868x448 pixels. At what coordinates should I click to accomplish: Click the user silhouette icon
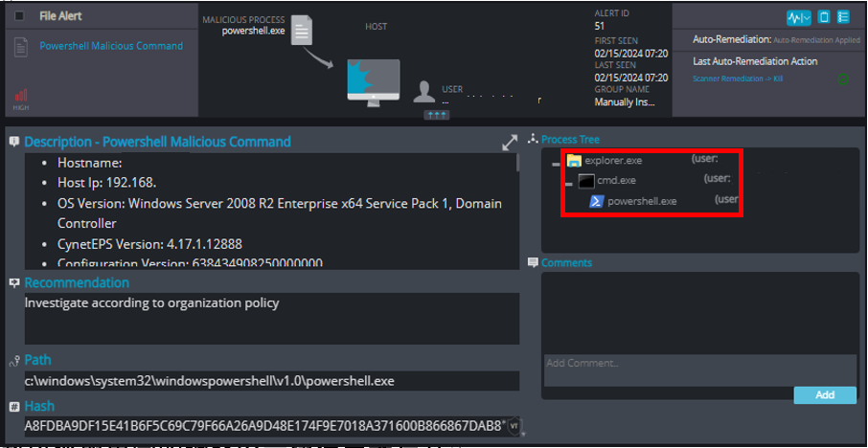tap(424, 92)
